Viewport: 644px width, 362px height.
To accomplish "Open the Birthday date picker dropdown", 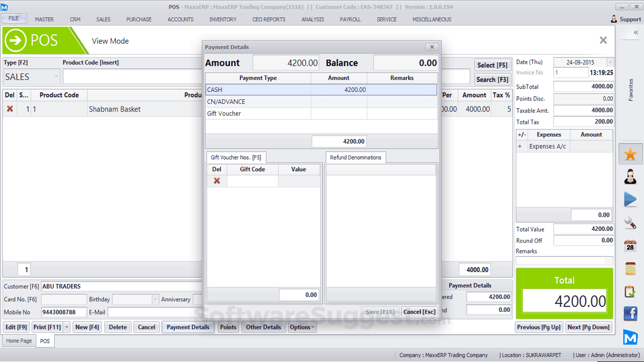I will coord(154,299).
